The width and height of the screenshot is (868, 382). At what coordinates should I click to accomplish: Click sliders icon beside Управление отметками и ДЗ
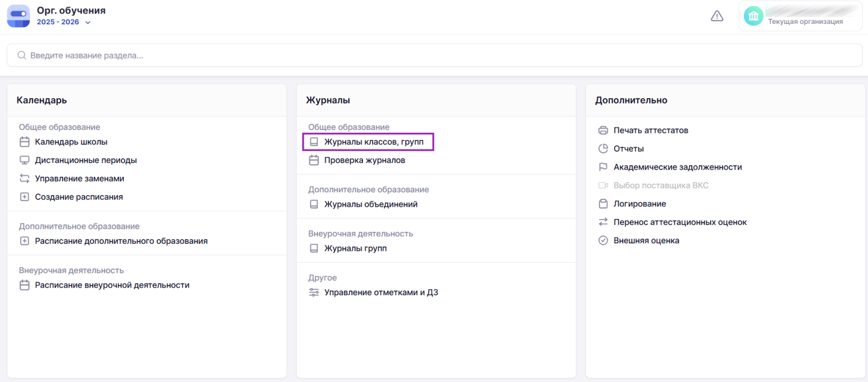pos(314,293)
